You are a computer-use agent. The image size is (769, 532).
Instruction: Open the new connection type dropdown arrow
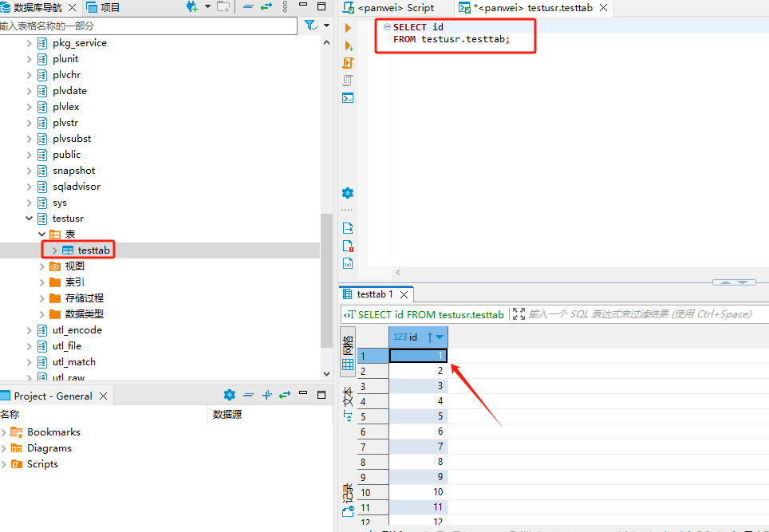(207, 6)
